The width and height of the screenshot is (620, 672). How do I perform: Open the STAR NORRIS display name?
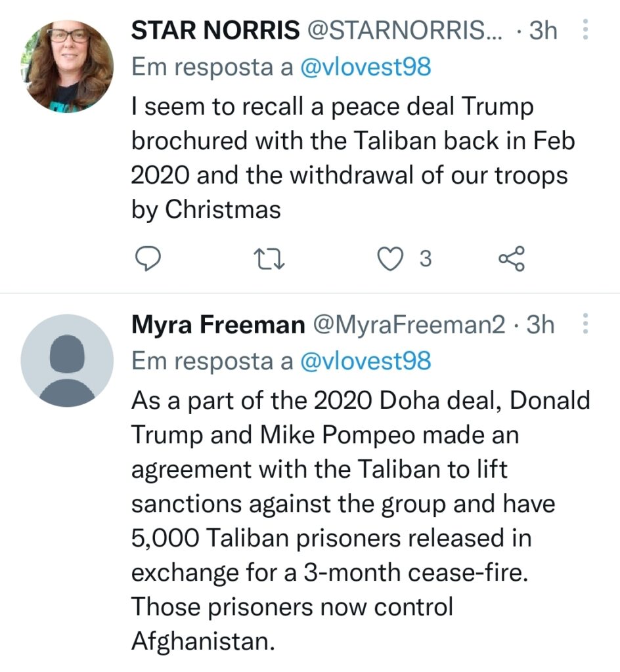coord(215,31)
